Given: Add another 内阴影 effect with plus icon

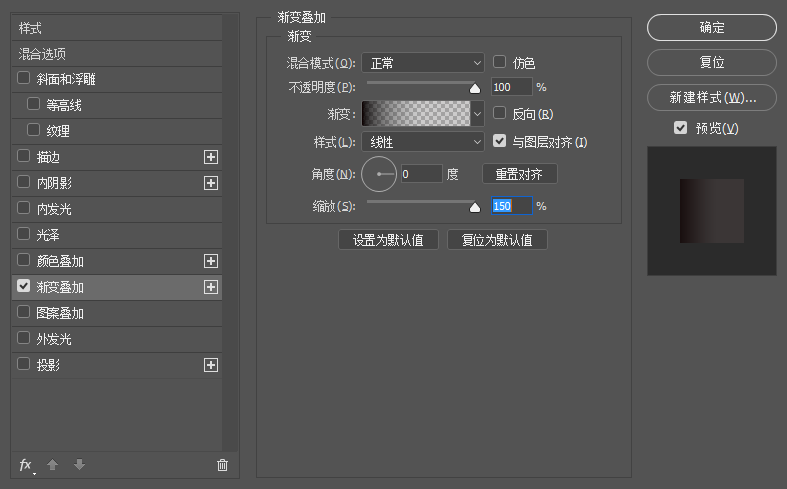Looking at the screenshot, I should [211, 183].
